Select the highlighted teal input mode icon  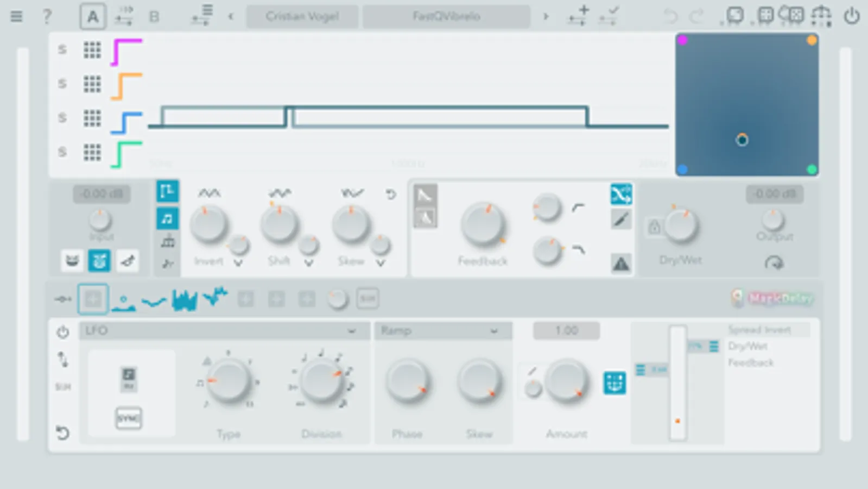coord(99,261)
